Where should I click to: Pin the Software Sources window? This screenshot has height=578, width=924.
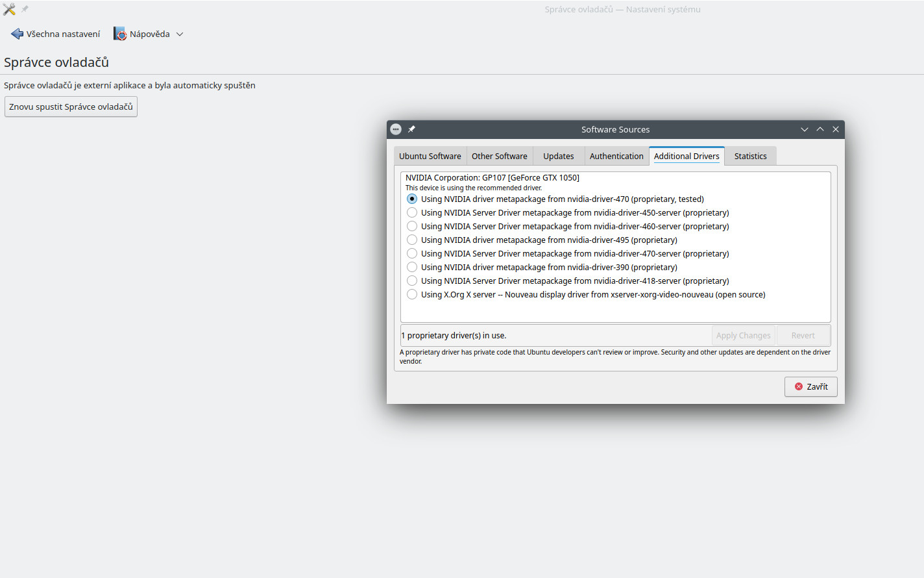pos(411,129)
